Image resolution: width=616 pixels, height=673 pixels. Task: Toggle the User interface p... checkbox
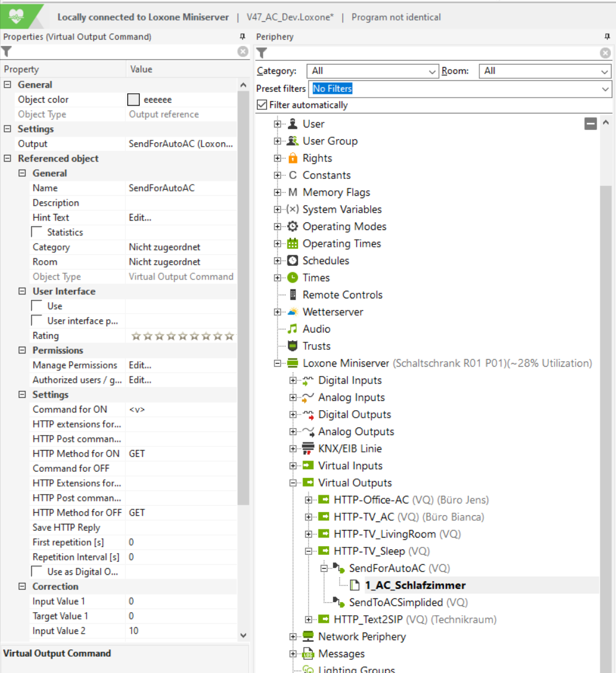click(x=37, y=321)
